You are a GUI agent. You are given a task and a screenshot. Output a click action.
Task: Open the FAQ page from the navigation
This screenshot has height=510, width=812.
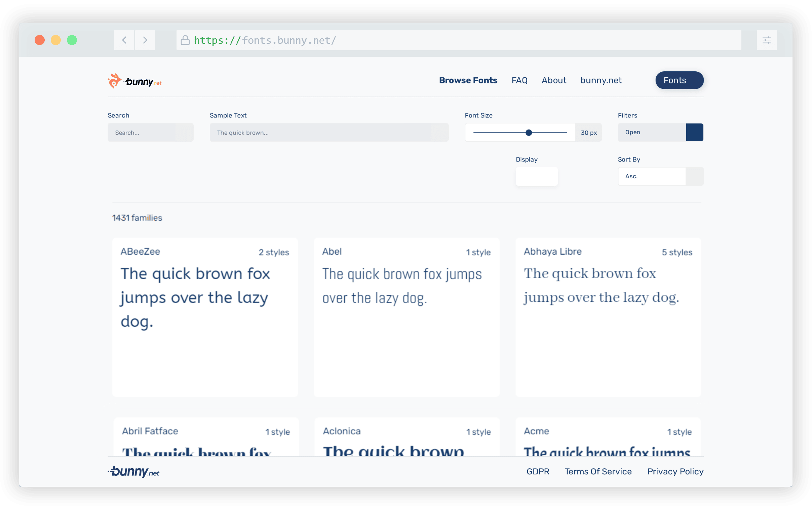click(x=519, y=80)
